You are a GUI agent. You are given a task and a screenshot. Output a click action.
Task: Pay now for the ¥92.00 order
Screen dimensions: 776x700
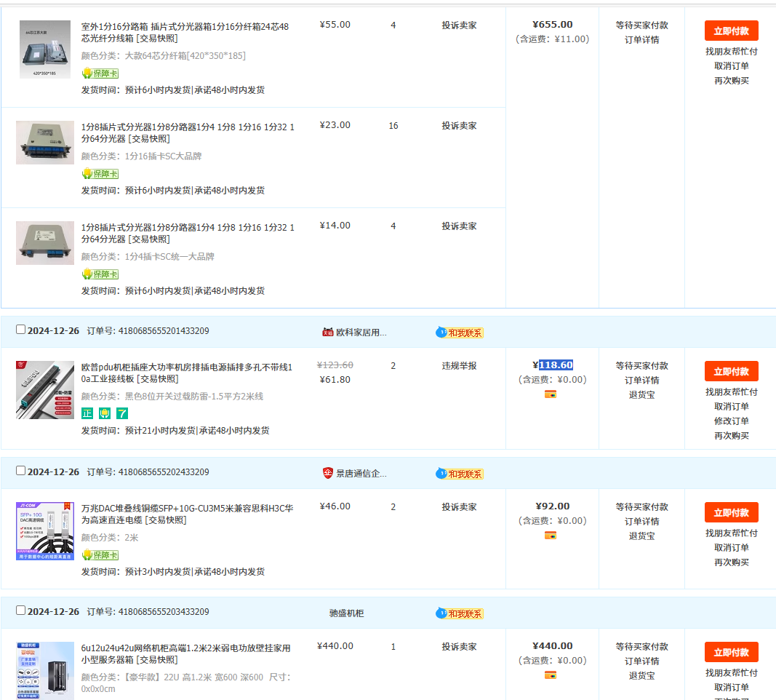(731, 512)
